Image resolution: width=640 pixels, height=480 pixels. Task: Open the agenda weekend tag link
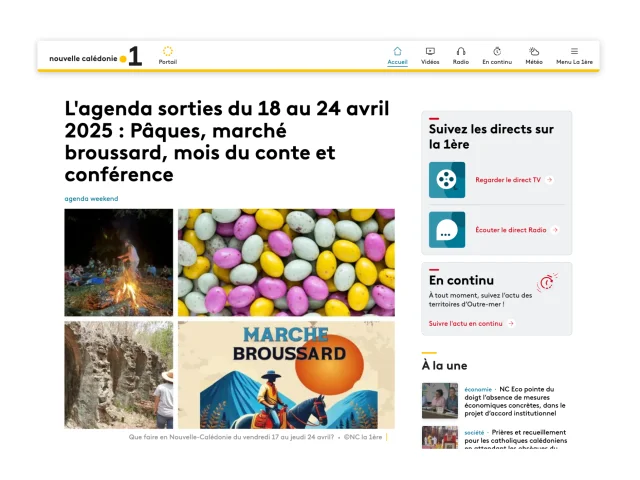click(91, 199)
